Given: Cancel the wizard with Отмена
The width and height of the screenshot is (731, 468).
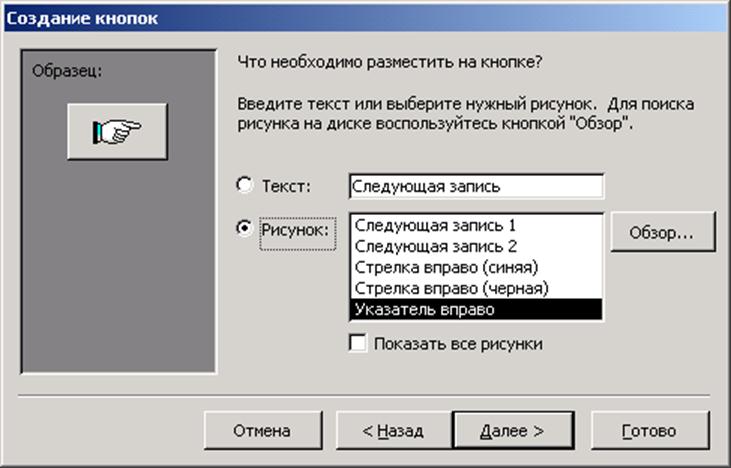Looking at the screenshot, I should point(263,430).
